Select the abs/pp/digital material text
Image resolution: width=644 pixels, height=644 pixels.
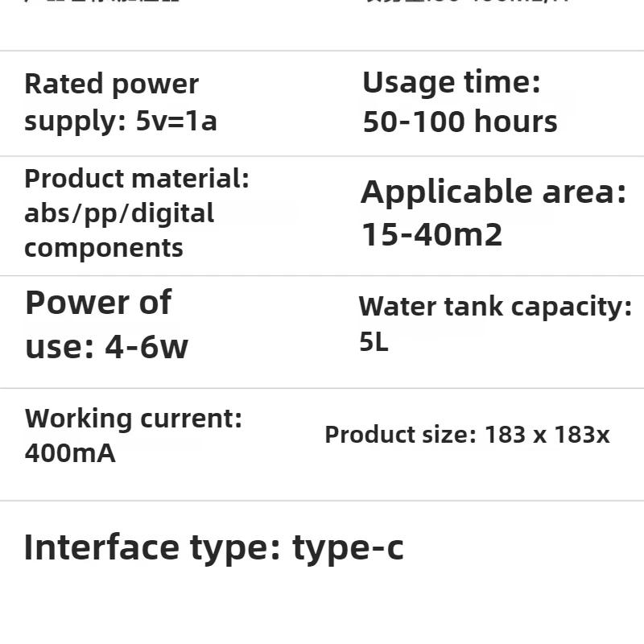[x=119, y=213]
